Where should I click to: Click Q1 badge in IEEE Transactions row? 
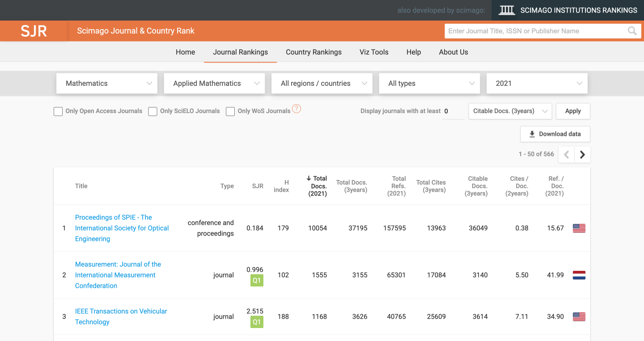click(257, 322)
